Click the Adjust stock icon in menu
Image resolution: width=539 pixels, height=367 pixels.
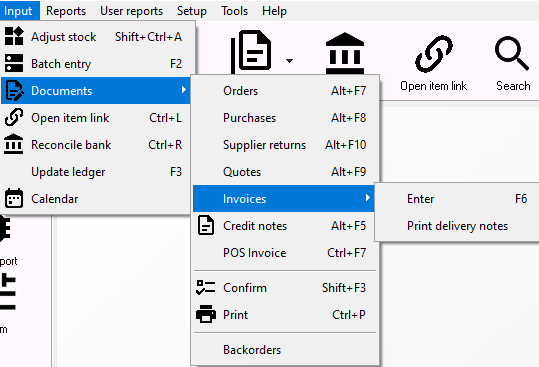coord(14,36)
